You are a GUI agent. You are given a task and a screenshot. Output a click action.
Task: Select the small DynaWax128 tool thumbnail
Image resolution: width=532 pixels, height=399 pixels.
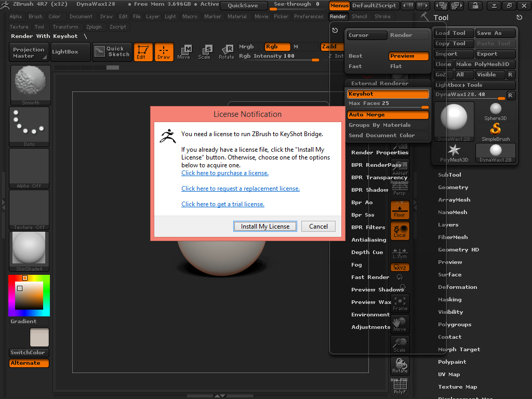495,153
